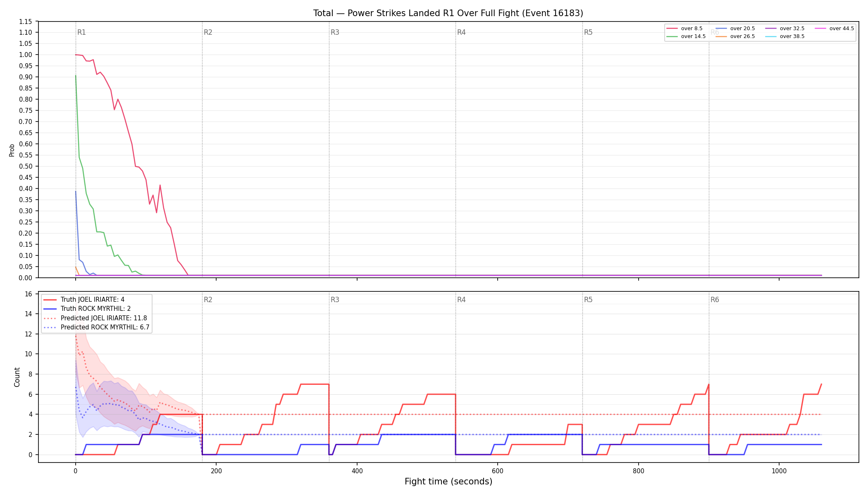Click the R2 round label in the probability plot
This screenshot has width=868, height=496.
pyautogui.click(x=208, y=32)
